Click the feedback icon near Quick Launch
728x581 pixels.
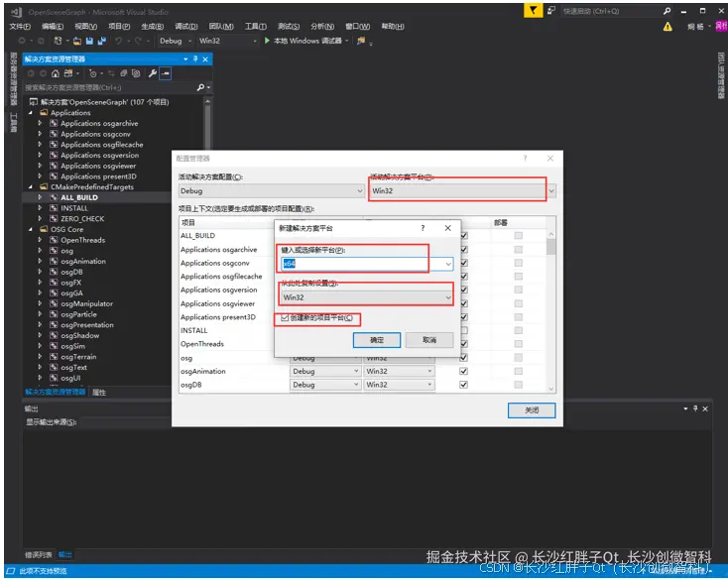(x=551, y=10)
